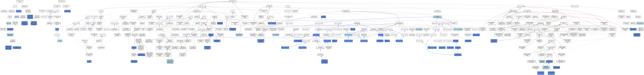Select the "transcription regulator activity" node
Image resolution: width=644 pixels, height=75 pixels.
(x=25, y=6)
